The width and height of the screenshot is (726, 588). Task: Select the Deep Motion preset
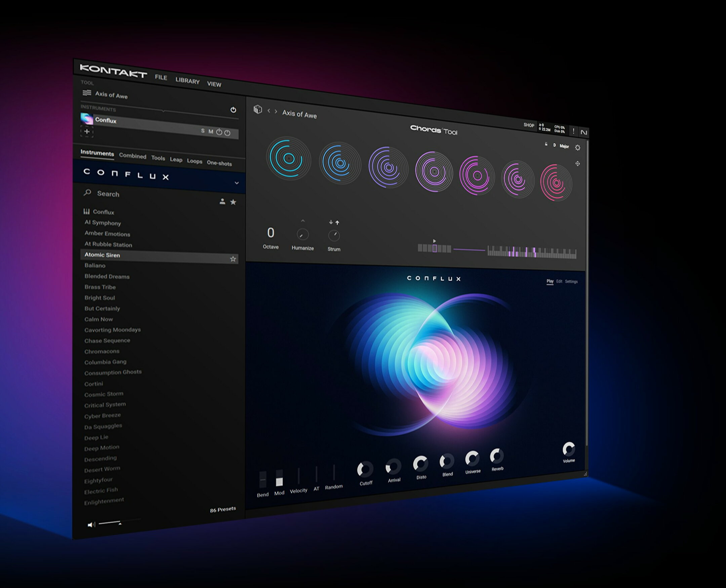(x=102, y=448)
